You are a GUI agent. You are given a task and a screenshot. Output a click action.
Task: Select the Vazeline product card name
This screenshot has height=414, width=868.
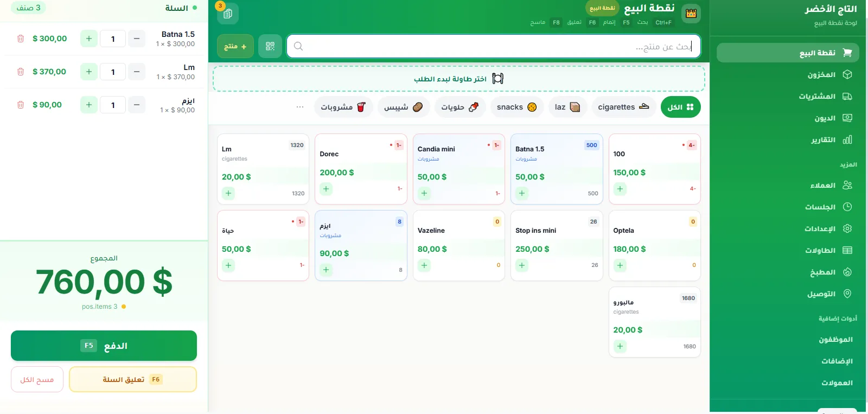431,231
